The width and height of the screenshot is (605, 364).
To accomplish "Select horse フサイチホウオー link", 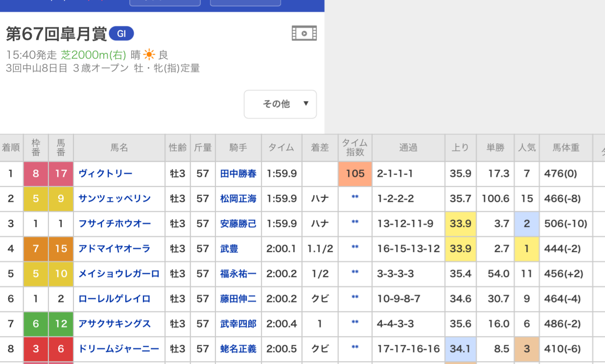I will click(115, 224).
